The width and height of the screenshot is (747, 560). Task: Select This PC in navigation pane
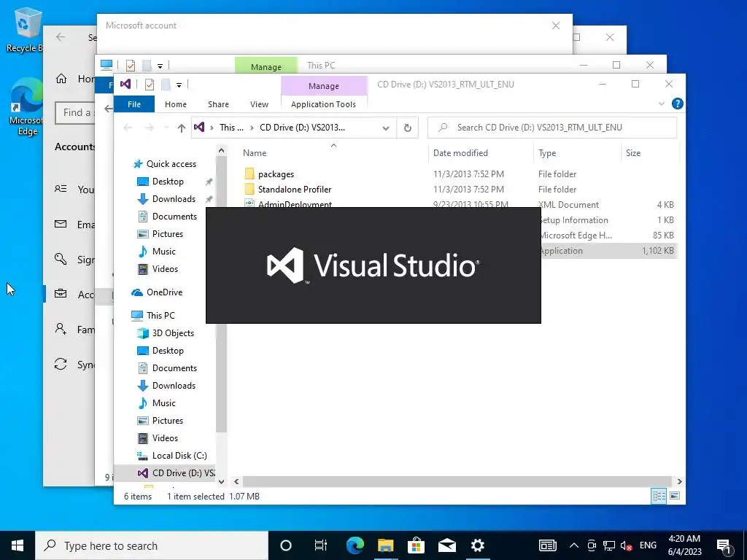click(x=160, y=315)
